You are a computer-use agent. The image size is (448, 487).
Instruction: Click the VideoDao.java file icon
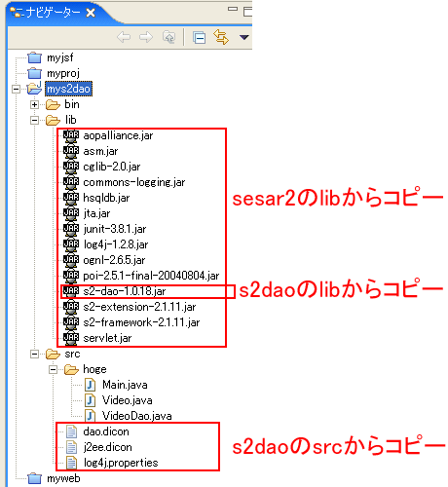click(90, 416)
